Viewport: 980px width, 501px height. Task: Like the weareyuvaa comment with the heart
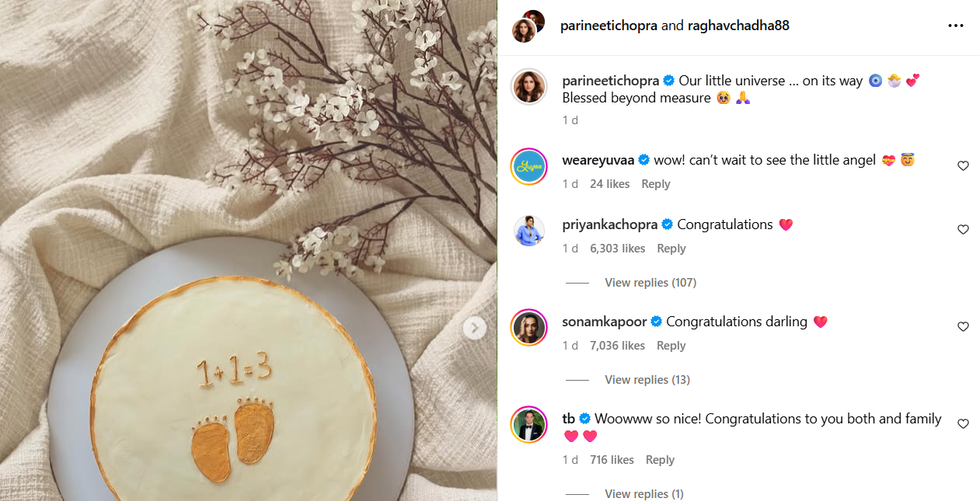[963, 166]
